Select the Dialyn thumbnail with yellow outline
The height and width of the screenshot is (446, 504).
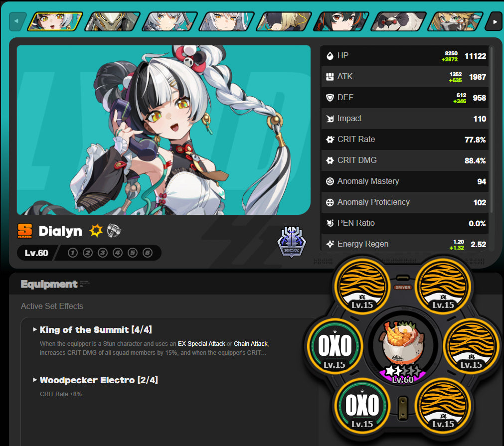point(55,21)
